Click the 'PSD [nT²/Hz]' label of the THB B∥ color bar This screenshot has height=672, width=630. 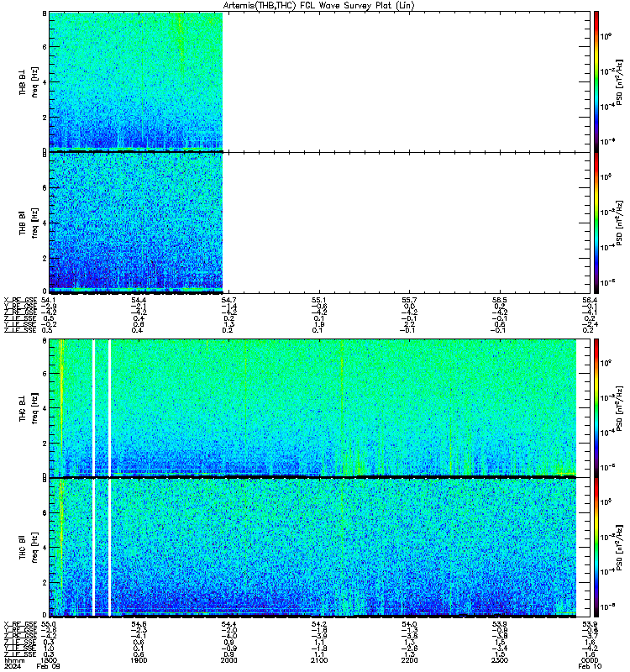coord(619,223)
